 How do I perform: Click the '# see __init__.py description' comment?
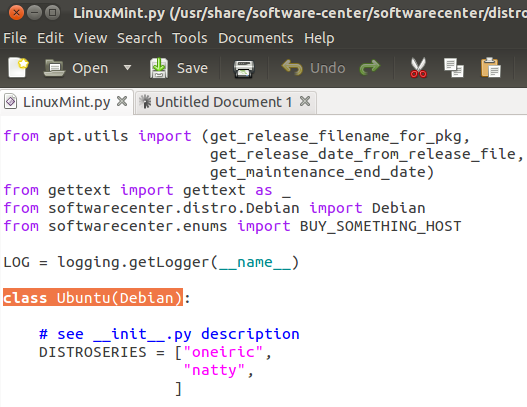point(169,334)
